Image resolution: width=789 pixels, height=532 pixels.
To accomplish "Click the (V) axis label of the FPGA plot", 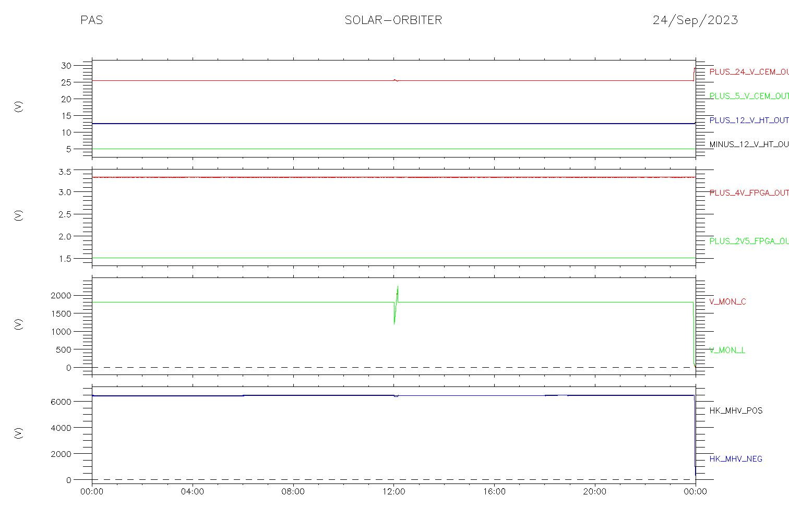I will (19, 215).
